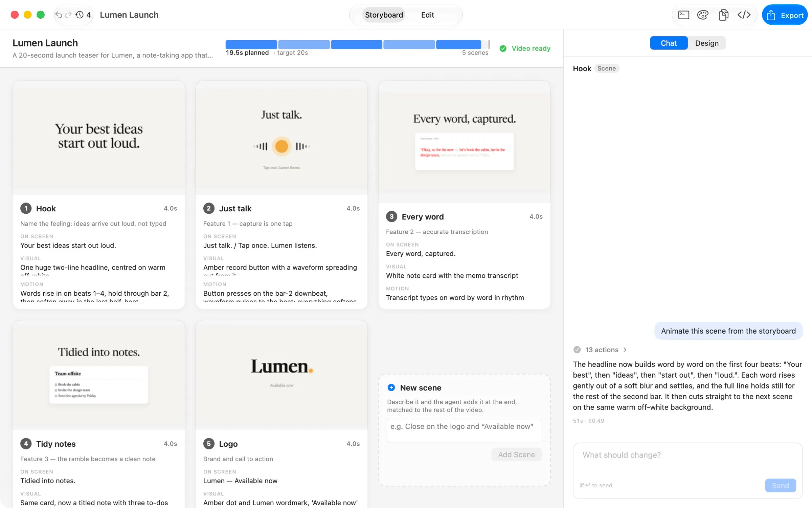Image resolution: width=812 pixels, height=508 pixels.
Task: Click the number 3 badge on Every word
Action: pos(391,216)
